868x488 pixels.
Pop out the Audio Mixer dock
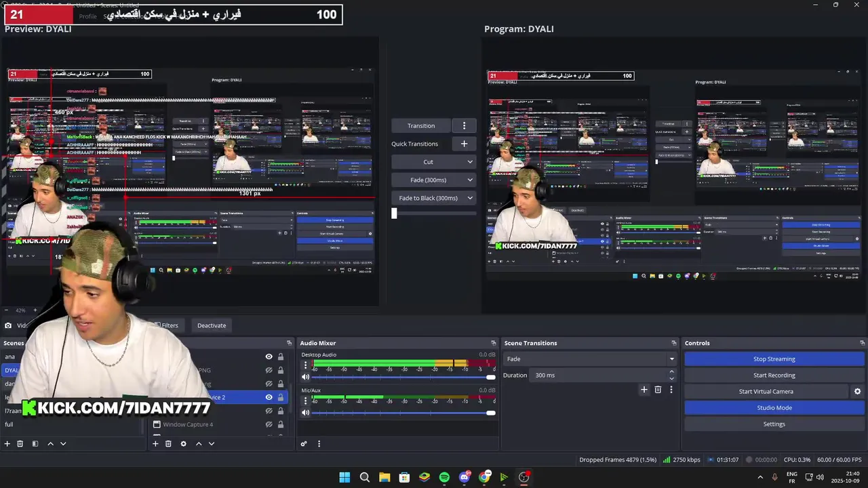[x=494, y=343]
